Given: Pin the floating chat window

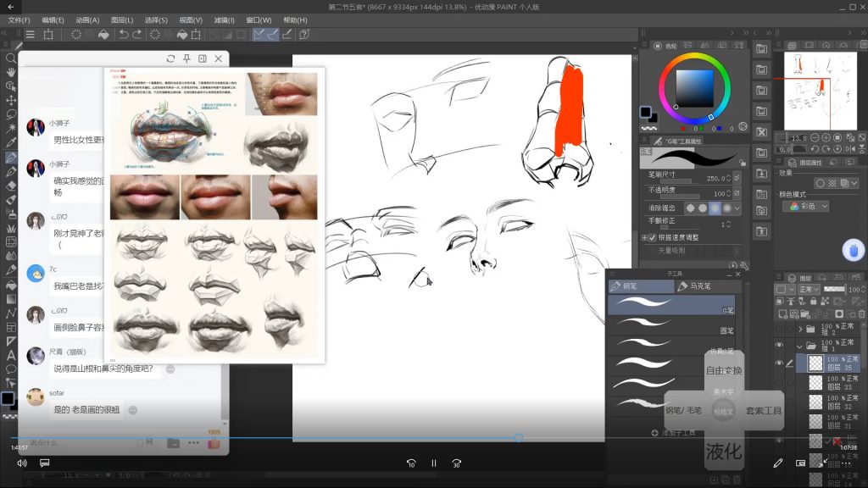Looking at the screenshot, I should coord(186,58).
